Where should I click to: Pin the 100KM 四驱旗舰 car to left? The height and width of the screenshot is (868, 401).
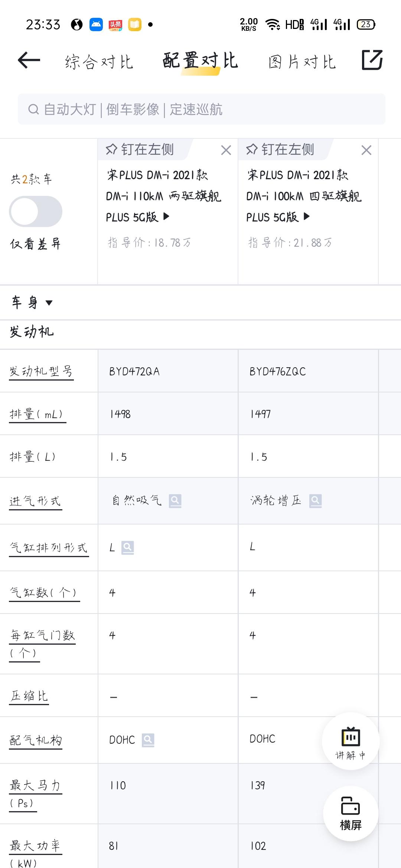coord(281,149)
